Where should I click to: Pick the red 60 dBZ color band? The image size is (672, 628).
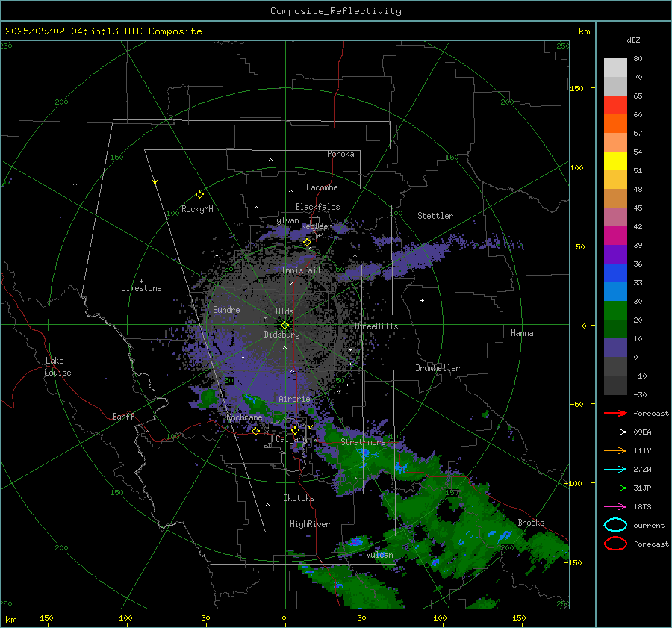click(x=615, y=105)
